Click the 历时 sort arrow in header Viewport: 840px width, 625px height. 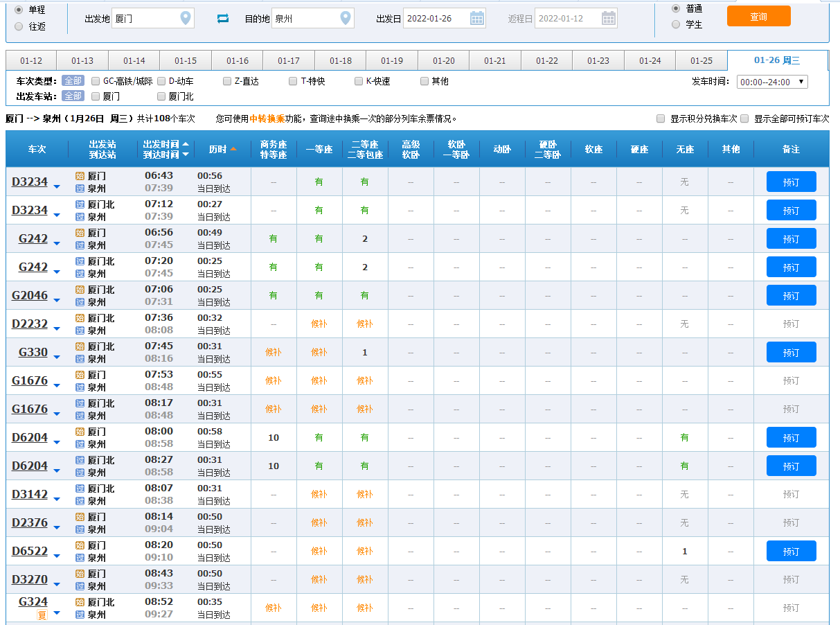coord(233,149)
